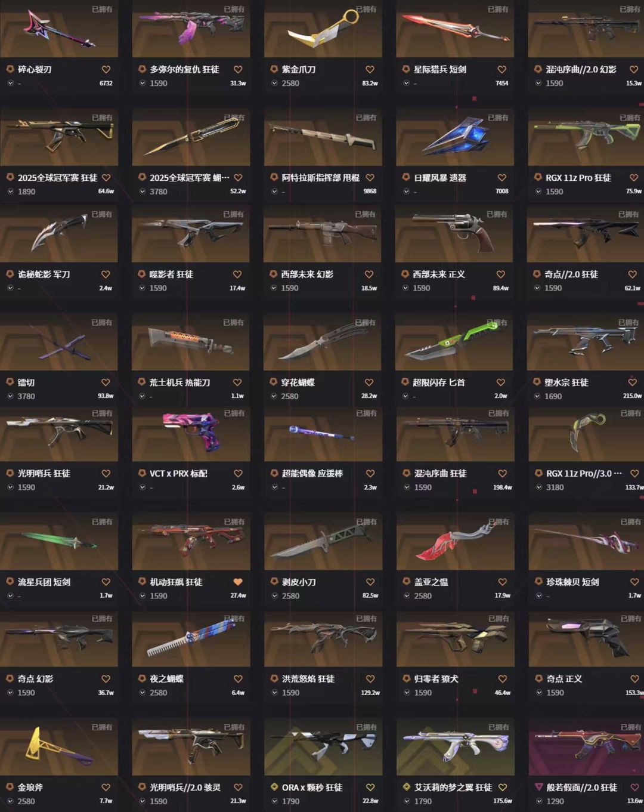This screenshot has height=812, width=644.
Task: Open the 洪荒怒焰 狂徒 skin title
Action: (308, 679)
